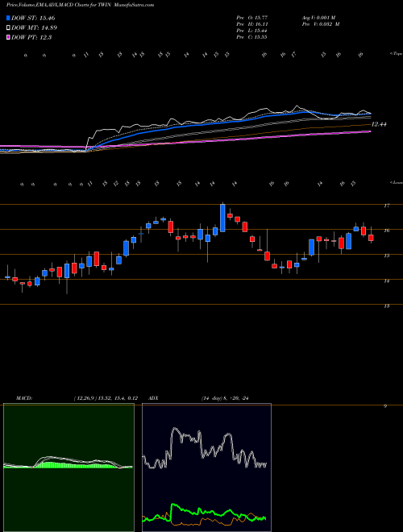The height and width of the screenshot is (532, 403).
Task: Click the blue DOW ST legend square
Action: pos(9,18)
